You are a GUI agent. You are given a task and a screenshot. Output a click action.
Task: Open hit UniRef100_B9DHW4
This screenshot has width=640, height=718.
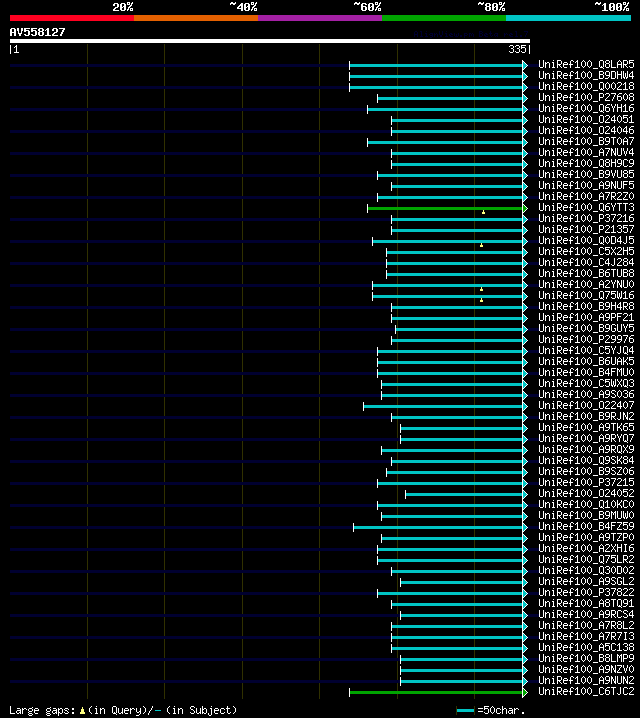coord(586,76)
